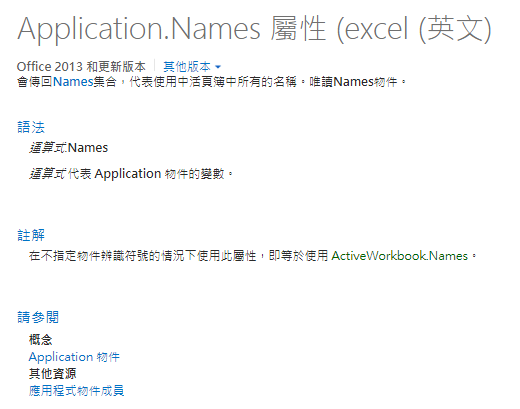
Task: Click the Office 2013 和更新版本 text
Action: tap(81, 67)
